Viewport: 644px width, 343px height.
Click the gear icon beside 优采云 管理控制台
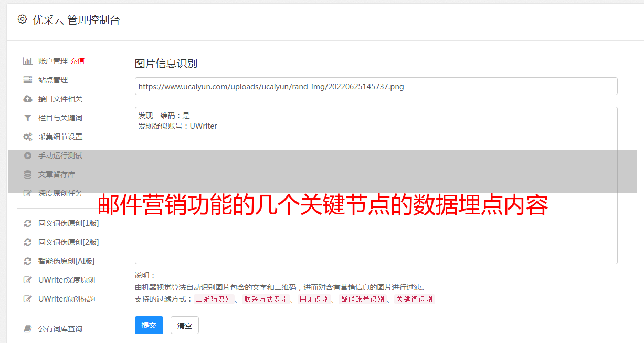pyautogui.click(x=22, y=19)
